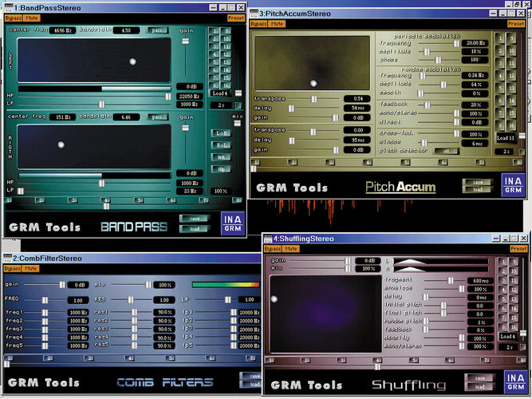Viewport: 532px width, 399px height.
Task: Open Preset menu in ShufflingStereo window
Action: coord(518,248)
